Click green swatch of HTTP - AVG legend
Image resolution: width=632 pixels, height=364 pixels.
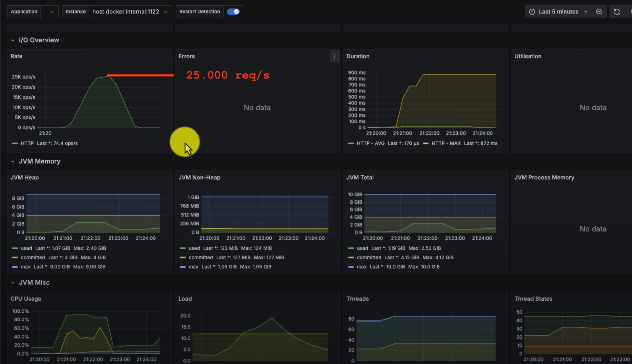(x=351, y=143)
